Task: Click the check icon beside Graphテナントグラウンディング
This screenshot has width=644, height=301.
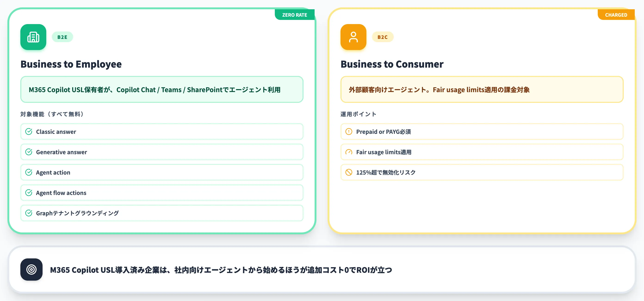Action: point(29,213)
